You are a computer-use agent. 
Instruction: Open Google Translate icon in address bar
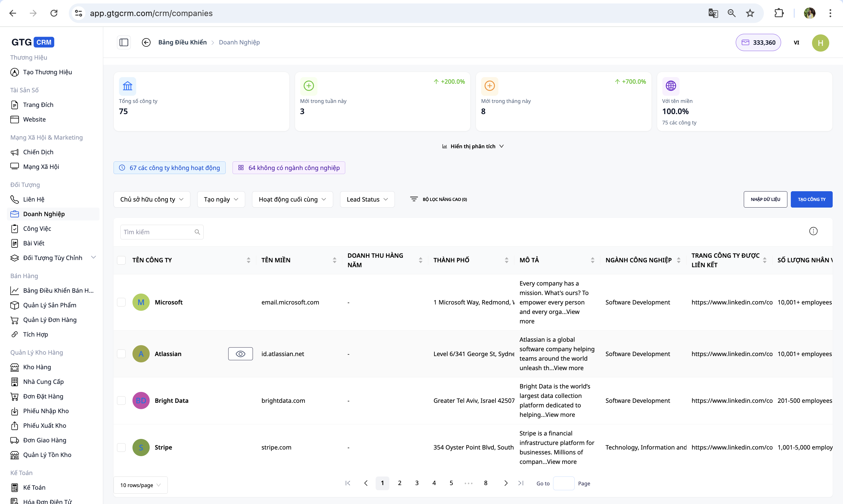tap(713, 13)
